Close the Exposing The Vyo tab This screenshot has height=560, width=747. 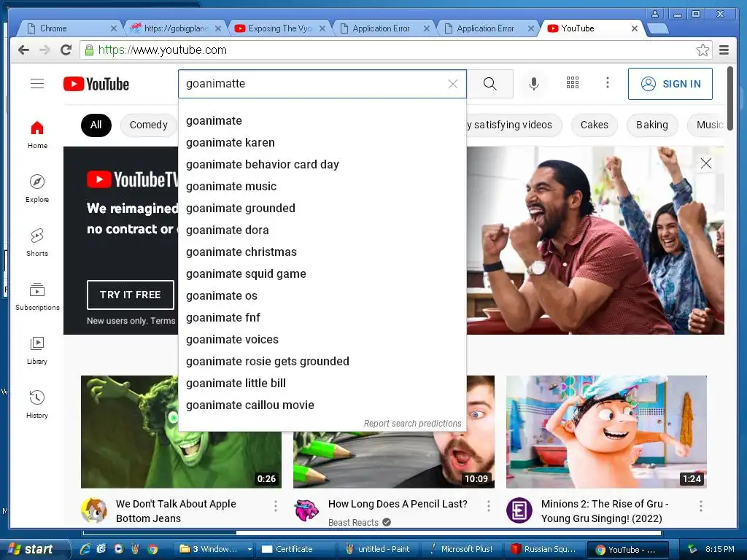click(x=322, y=28)
